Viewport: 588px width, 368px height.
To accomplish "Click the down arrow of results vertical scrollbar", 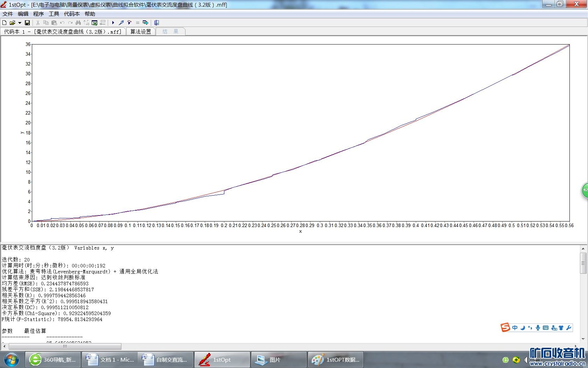I will 583,339.
